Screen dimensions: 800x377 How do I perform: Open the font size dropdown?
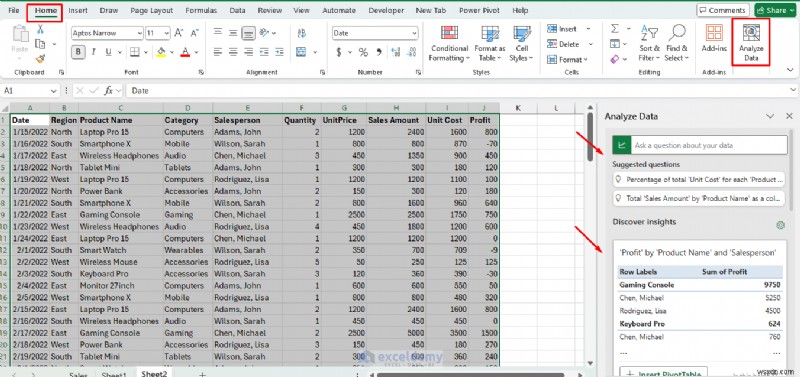click(166, 33)
